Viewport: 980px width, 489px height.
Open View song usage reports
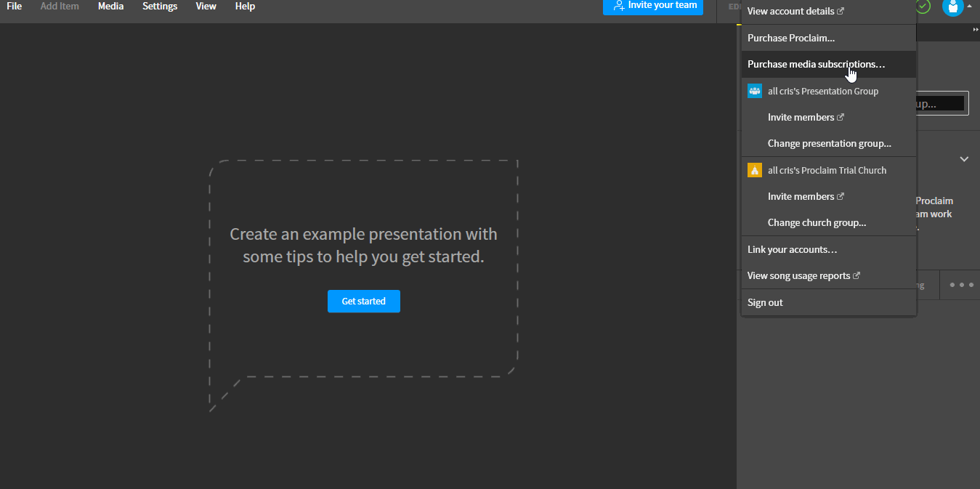[x=829, y=275]
